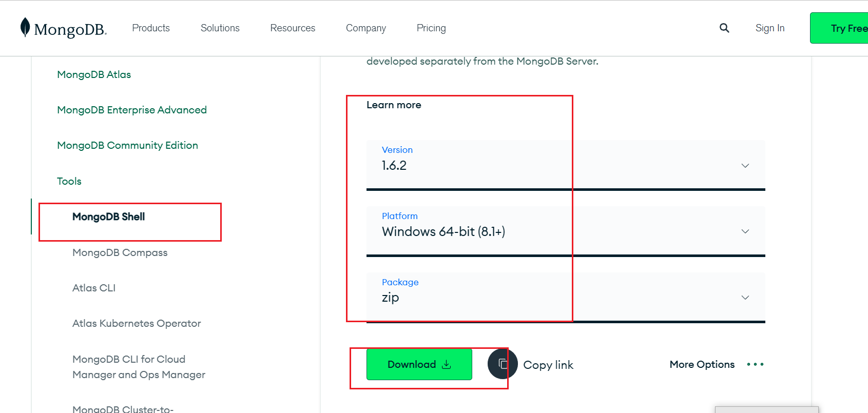
Task: Click the Learn more link
Action: tap(394, 105)
